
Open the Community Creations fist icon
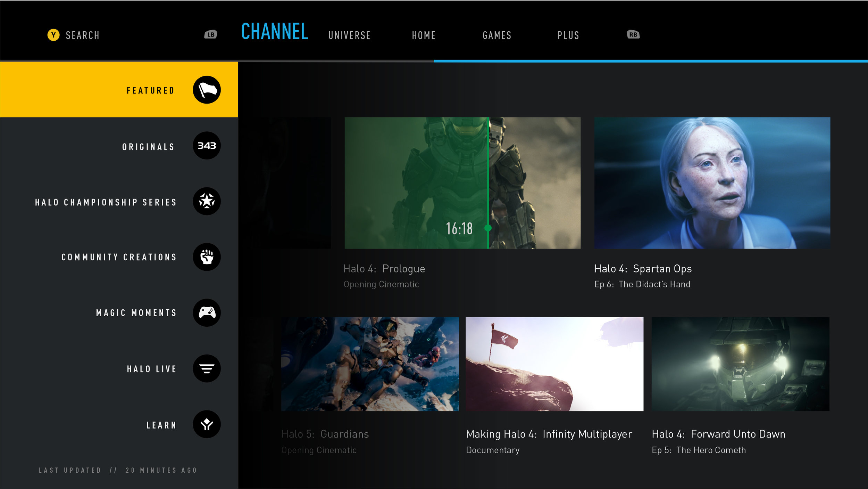[x=207, y=257]
